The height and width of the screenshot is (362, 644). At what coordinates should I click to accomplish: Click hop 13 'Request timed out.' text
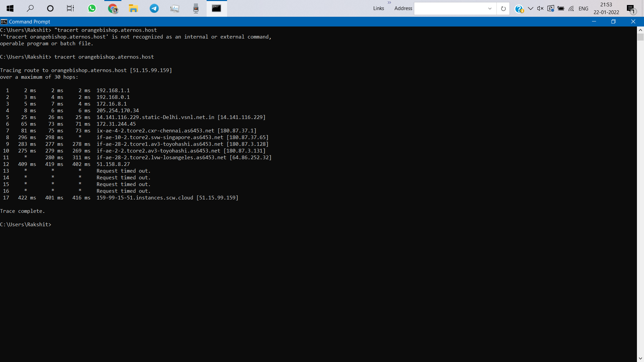[x=123, y=171]
